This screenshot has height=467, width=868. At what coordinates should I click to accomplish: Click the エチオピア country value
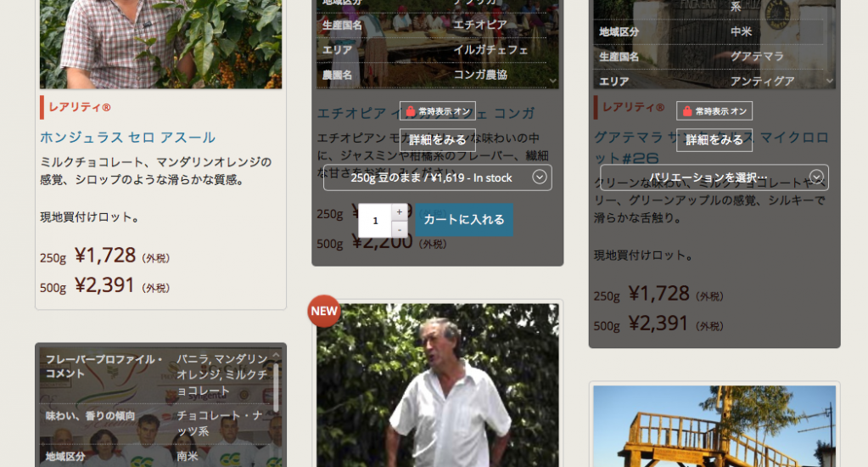[480, 25]
